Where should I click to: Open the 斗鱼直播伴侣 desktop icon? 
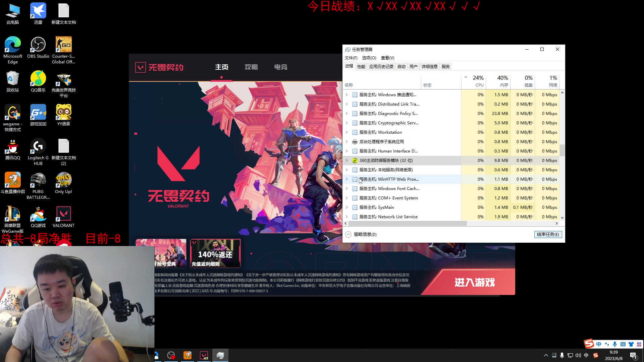[13, 183]
